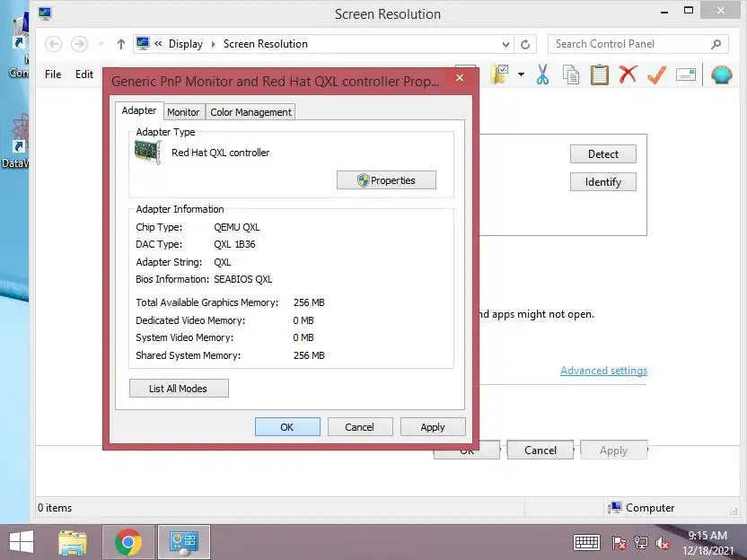This screenshot has width=747, height=560.
Task: Switch to the Color Management tab
Action: tap(250, 112)
